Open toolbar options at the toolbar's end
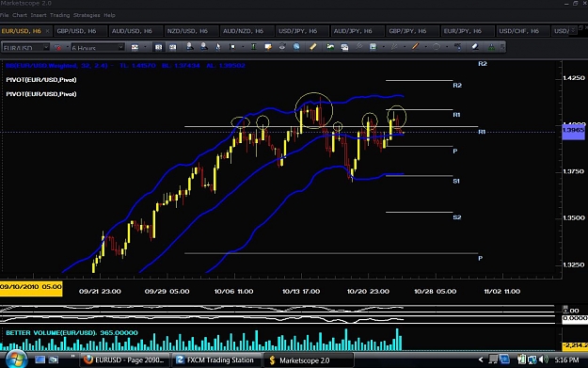Image resolution: width=588 pixels, height=368 pixels. tap(502, 47)
